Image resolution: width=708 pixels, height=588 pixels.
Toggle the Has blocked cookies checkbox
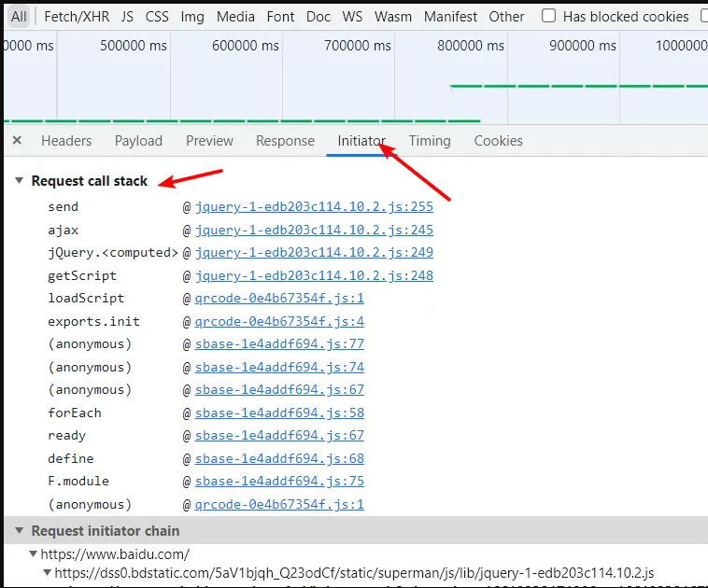click(548, 16)
